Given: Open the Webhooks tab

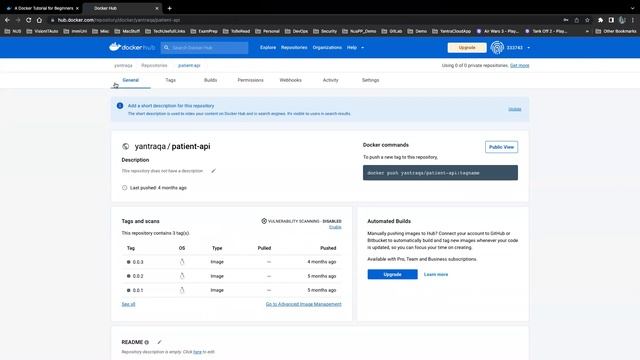Looking at the screenshot, I should [x=291, y=80].
